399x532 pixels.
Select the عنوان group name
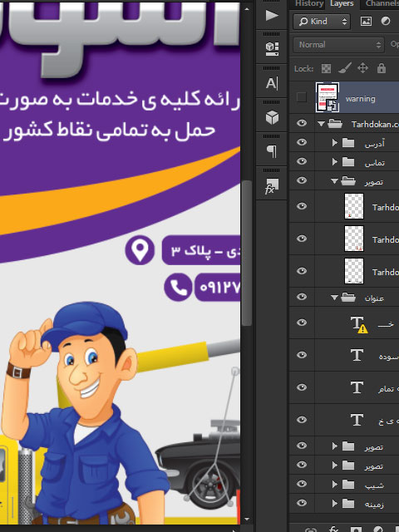click(374, 298)
